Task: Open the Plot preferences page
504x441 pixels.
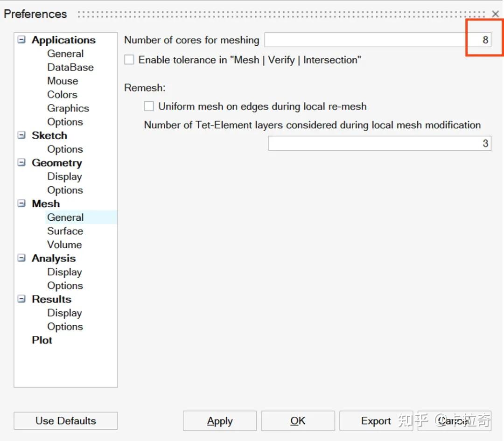Action: point(42,340)
